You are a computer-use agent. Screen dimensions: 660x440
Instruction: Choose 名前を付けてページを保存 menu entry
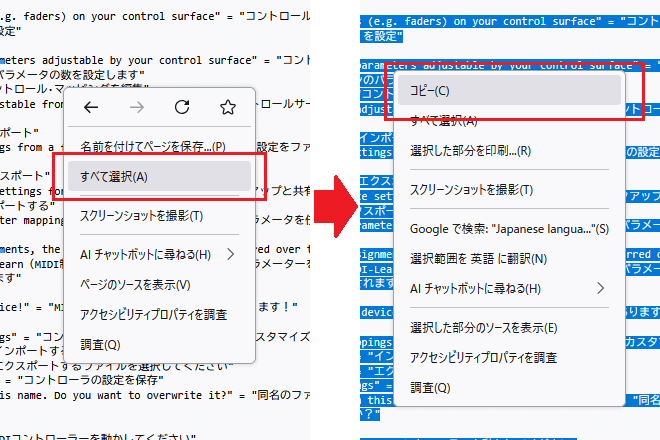(x=153, y=146)
